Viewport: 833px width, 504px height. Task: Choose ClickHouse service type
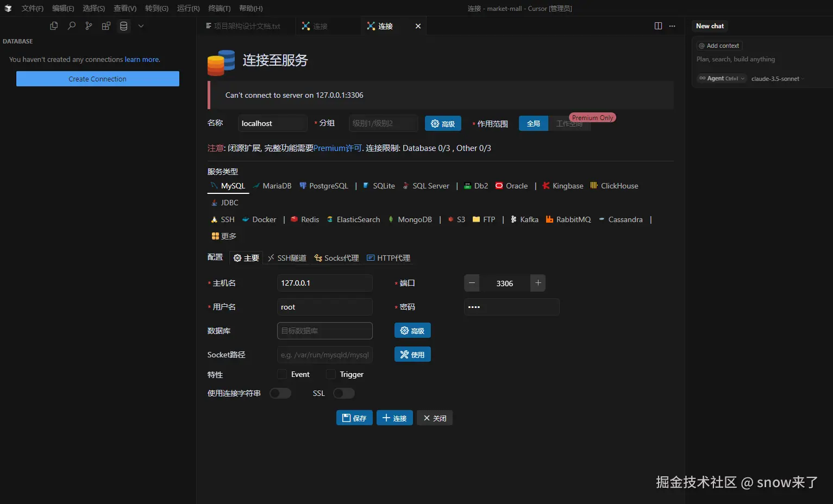[614, 186]
